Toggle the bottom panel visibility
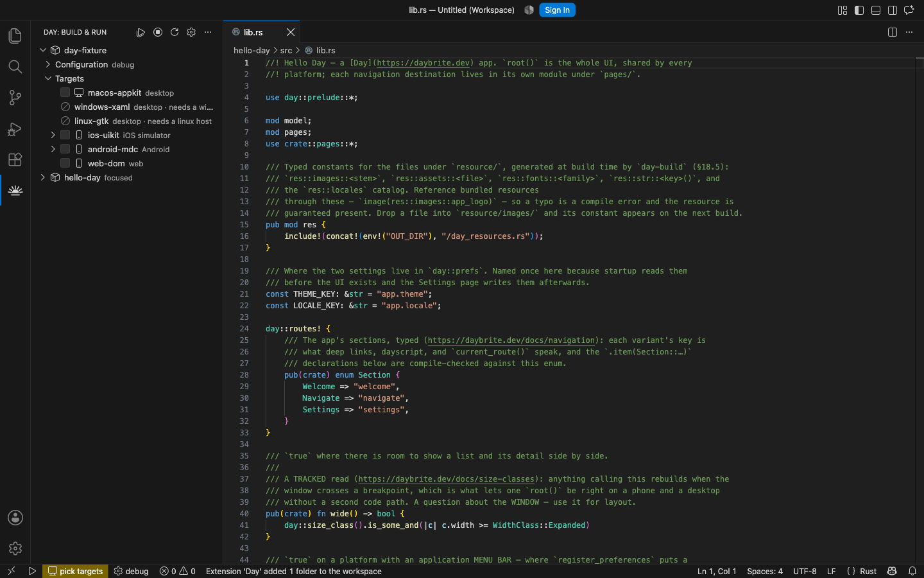This screenshot has width=924, height=578. [x=876, y=10]
